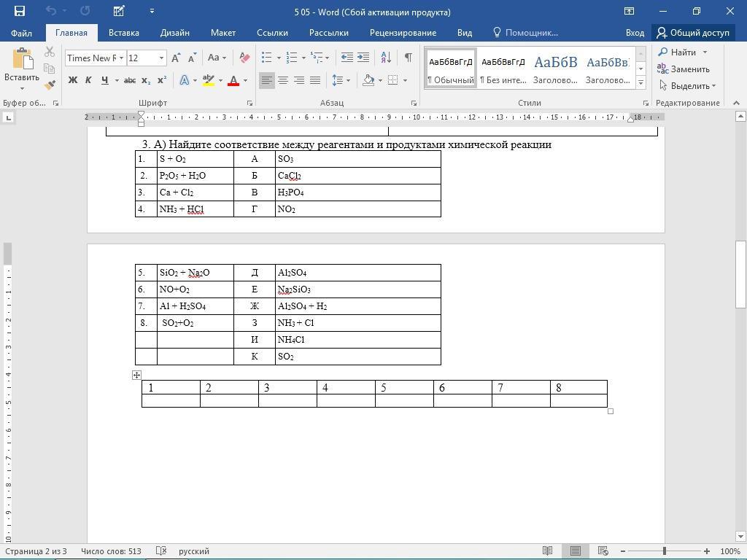Screen dimensions: 747x560
Task: Expand the styles gallery More arrow
Action: [x=640, y=82]
